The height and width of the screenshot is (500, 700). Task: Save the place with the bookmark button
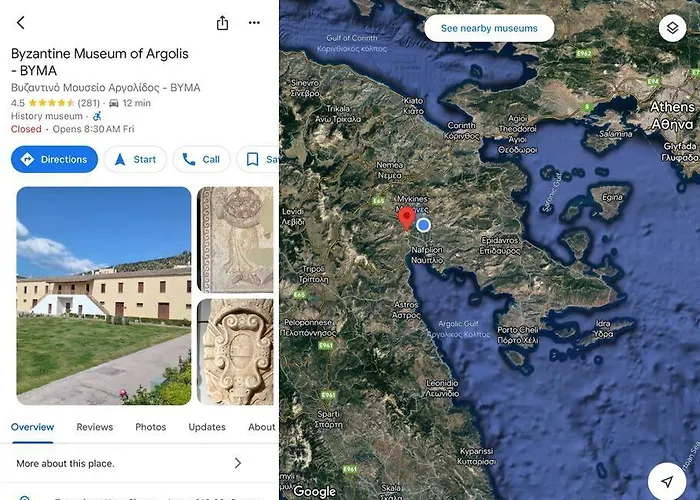click(x=258, y=159)
